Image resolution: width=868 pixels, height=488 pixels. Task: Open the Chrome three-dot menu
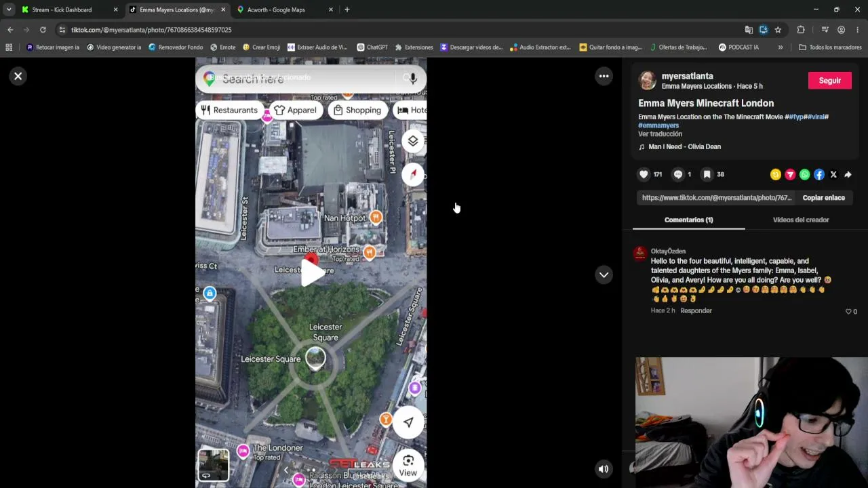tap(857, 30)
